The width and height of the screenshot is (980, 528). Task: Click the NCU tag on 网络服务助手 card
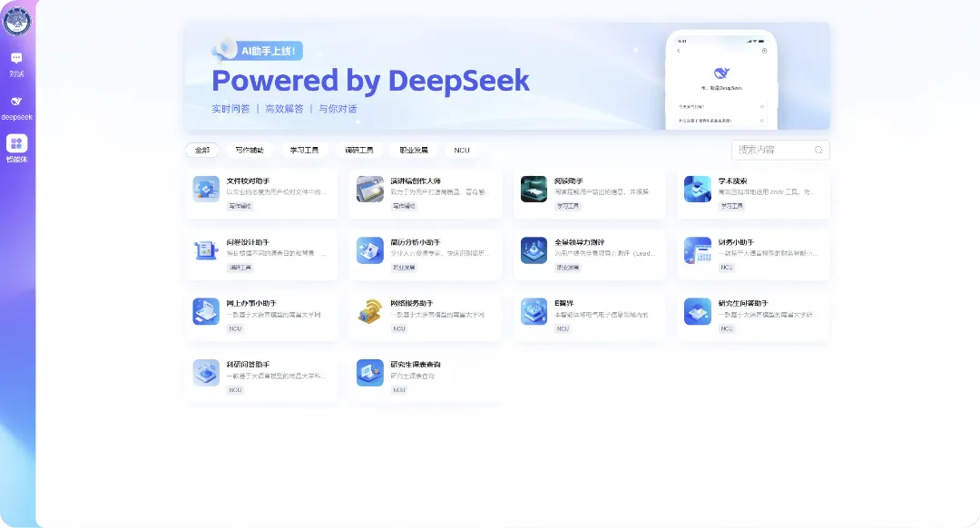tap(398, 328)
